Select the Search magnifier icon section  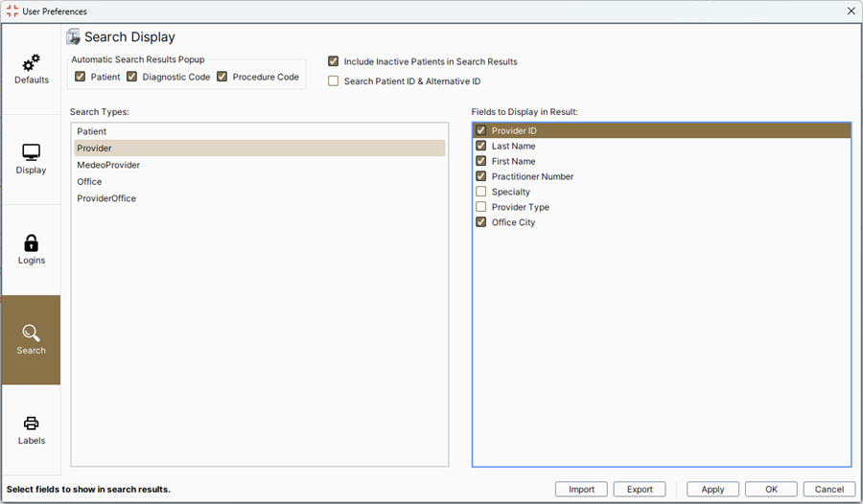coord(31,333)
